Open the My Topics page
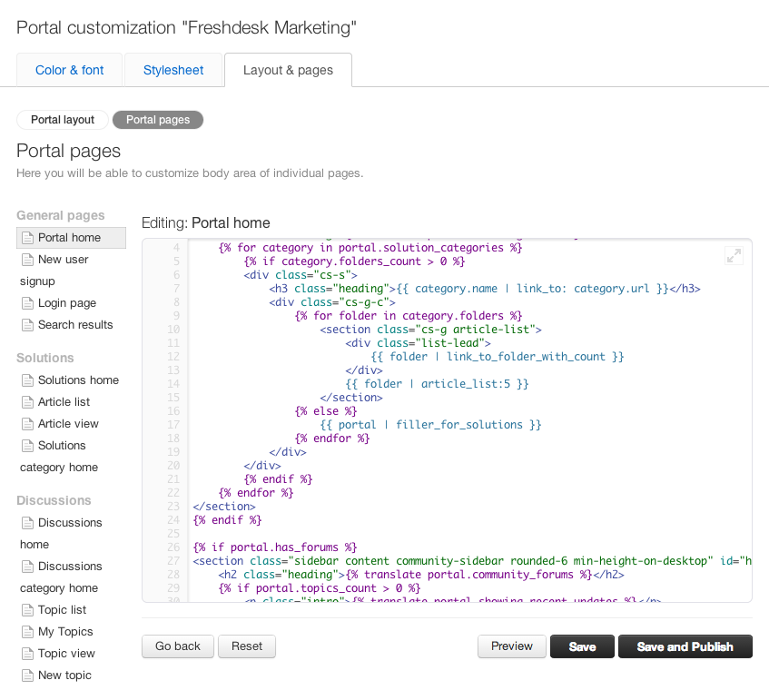Viewport: 769px width, 700px height. point(65,632)
